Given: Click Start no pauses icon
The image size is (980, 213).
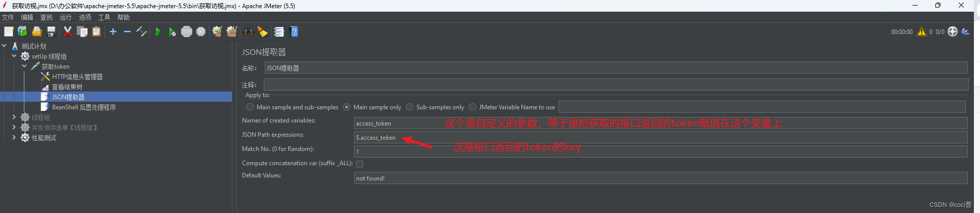Looking at the screenshot, I should click(x=172, y=32).
